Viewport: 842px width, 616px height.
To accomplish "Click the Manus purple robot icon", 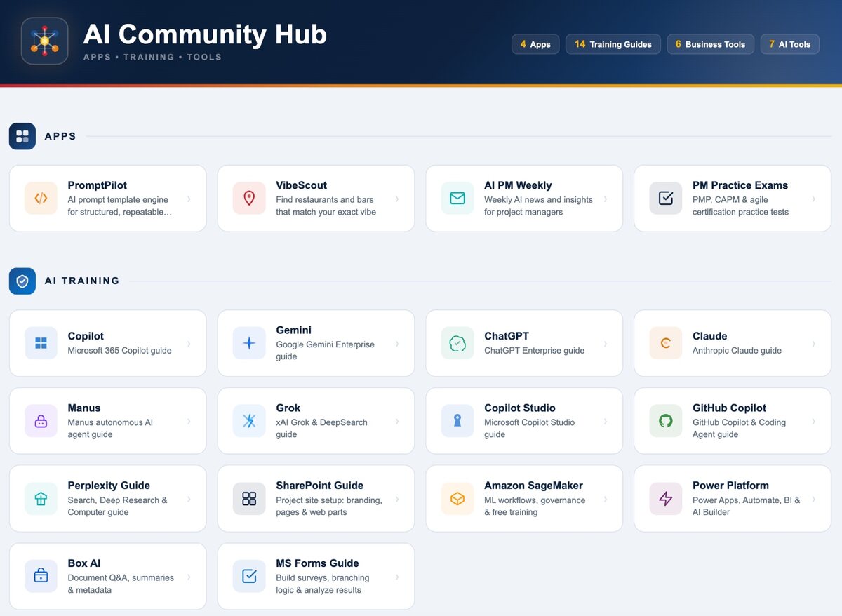I will [x=41, y=421].
